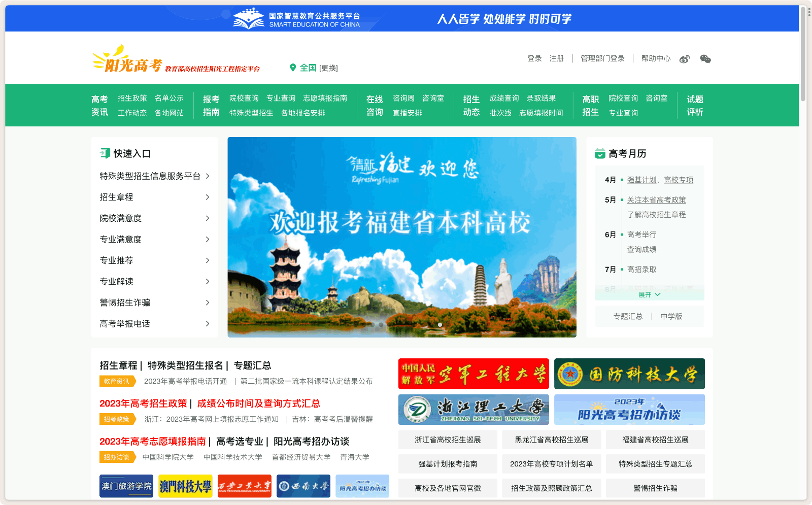The width and height of the screenshot is (812, 505).
Task: Click the 2023年高校专项计划名单 button
Action: point(552,464)
